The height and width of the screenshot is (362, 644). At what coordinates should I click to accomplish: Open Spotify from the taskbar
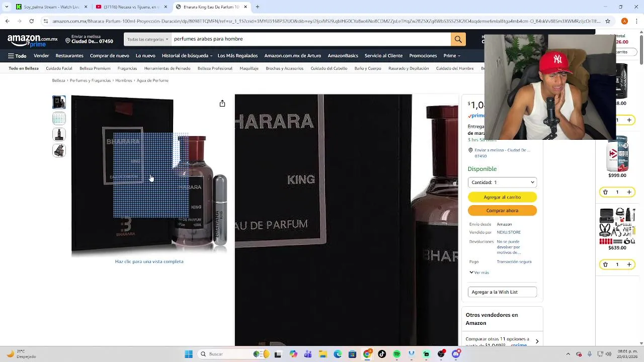397,354
